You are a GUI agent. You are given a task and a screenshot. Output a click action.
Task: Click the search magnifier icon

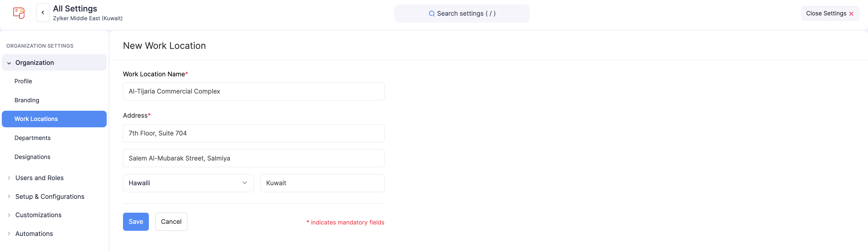click(431, 14)
